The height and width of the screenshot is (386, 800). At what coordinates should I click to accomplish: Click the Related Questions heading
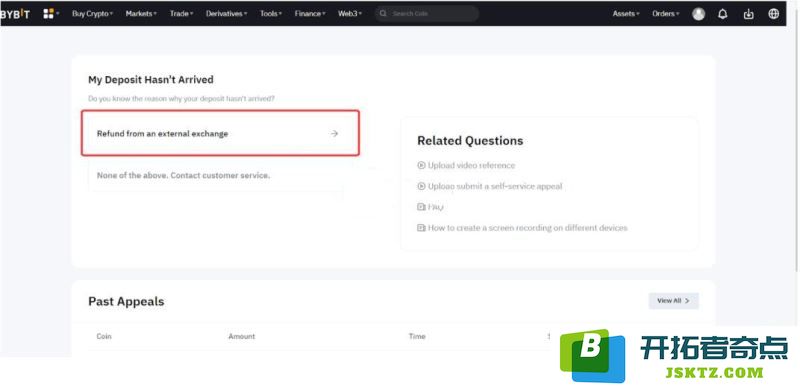(x=470, y=141)
